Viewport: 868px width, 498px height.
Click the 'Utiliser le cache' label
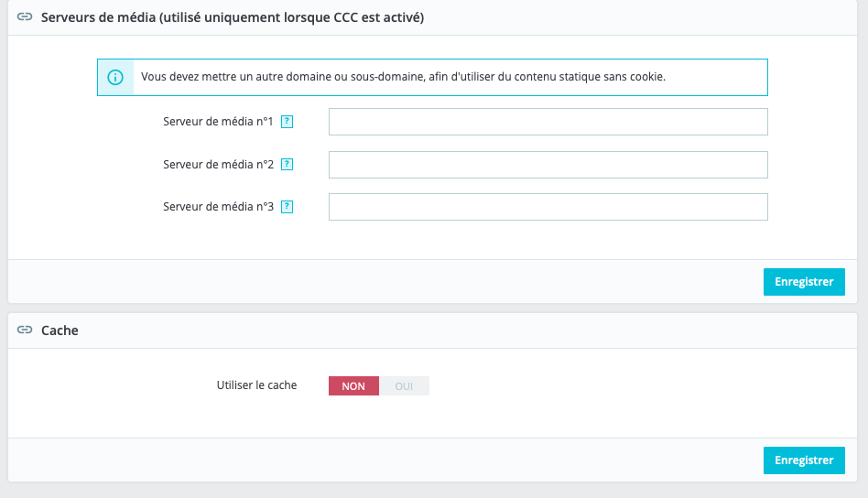tap(256, 385)
